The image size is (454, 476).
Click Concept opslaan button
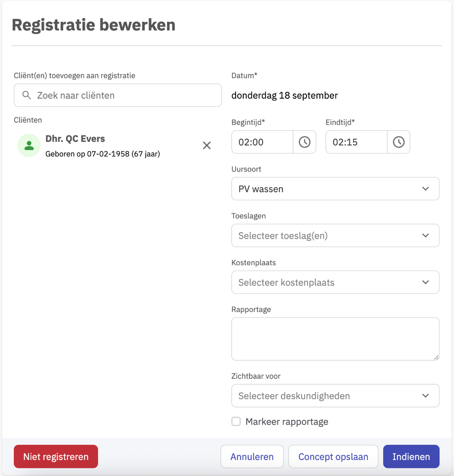333,456
